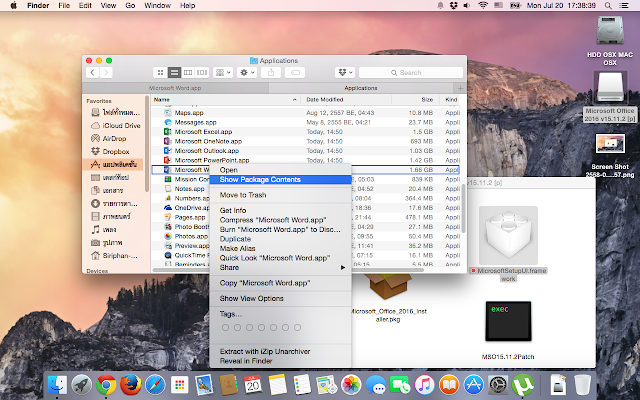Image resolution: width=640 pixels, height=400 pixels.
Task: Click the Finder Search field
Action: (x=411, y=73)
